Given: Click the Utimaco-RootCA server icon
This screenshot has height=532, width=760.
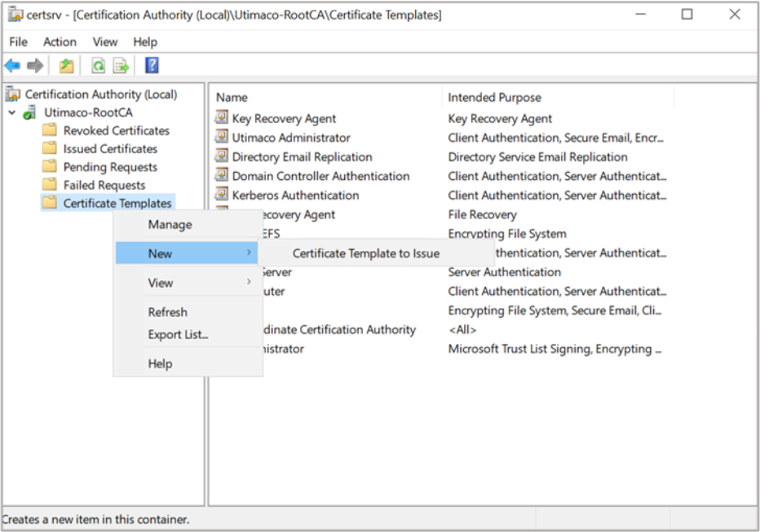Looking at the screenshot, I should [x=30, y=112].
